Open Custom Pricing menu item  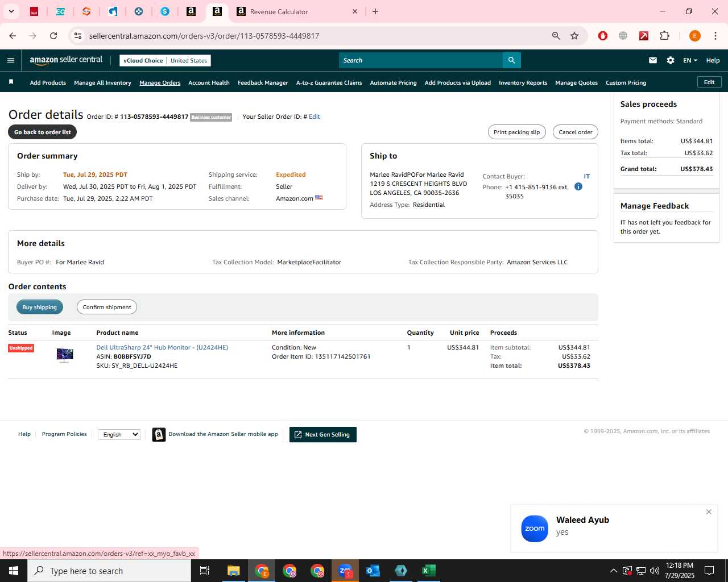coord(626,82)
